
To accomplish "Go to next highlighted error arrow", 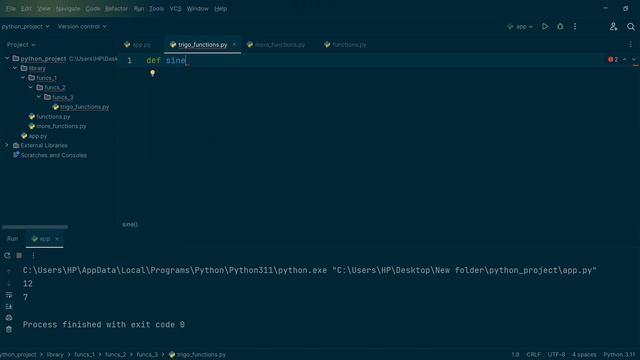I will [634, 60].
